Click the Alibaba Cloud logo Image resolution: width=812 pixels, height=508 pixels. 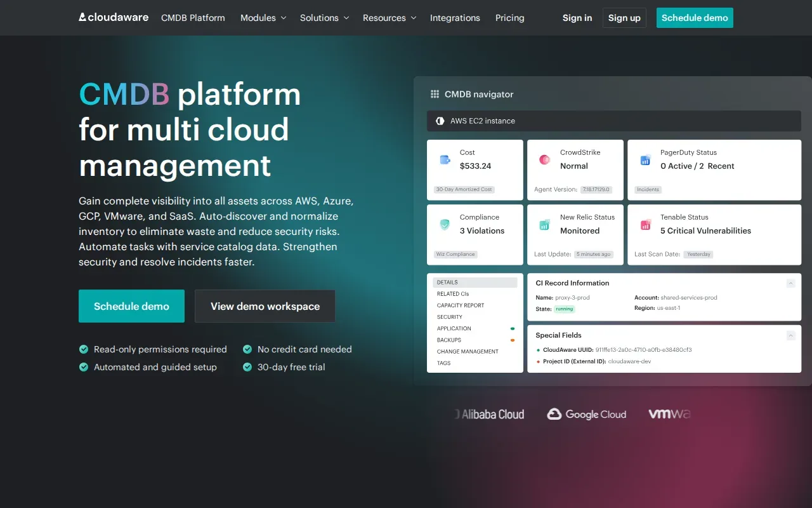489,415
